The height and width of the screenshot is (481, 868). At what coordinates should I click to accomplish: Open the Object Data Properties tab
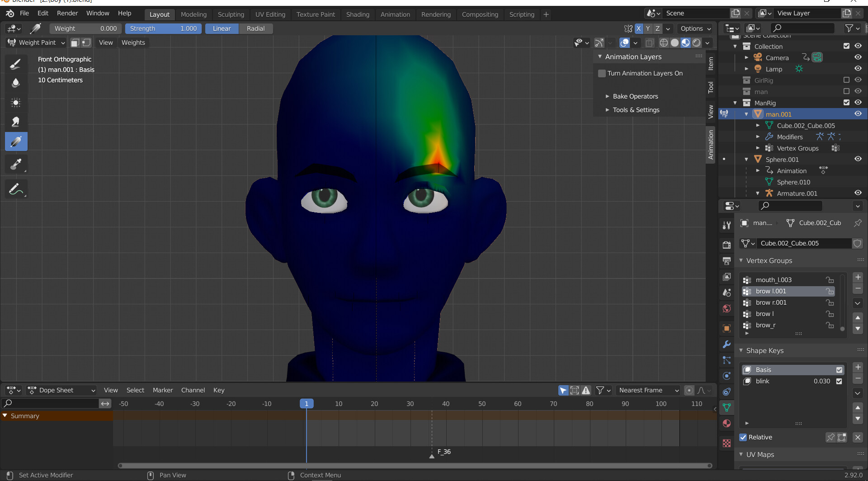point(727,407)
